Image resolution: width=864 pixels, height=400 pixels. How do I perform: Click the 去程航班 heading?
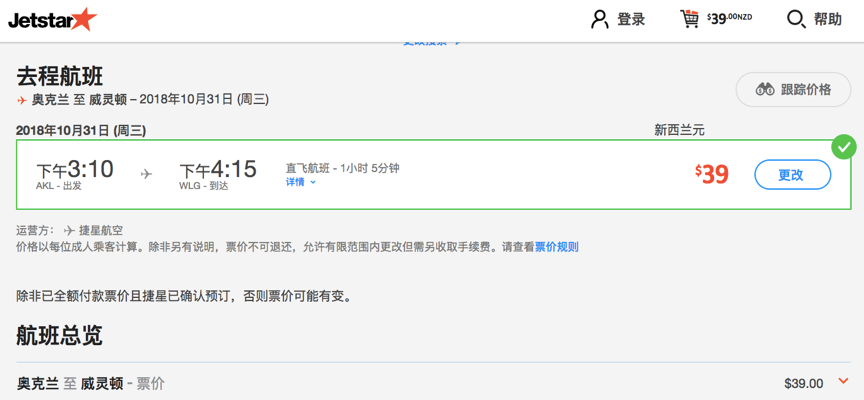(60, 76)
